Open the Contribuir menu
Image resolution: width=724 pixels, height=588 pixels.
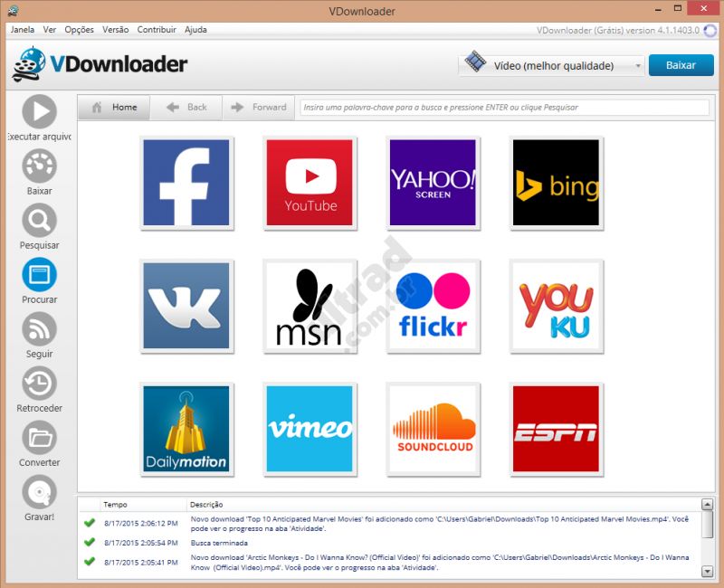click(x=157, y=30)
